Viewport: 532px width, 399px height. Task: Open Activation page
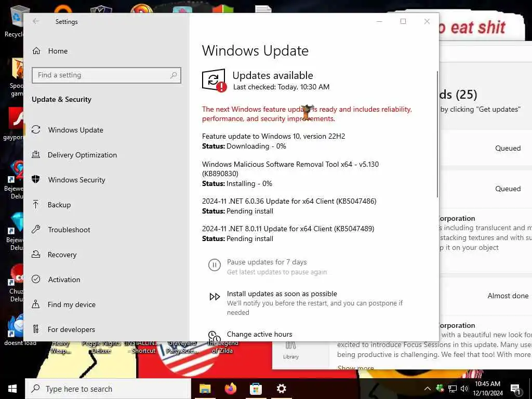[64, 280]
